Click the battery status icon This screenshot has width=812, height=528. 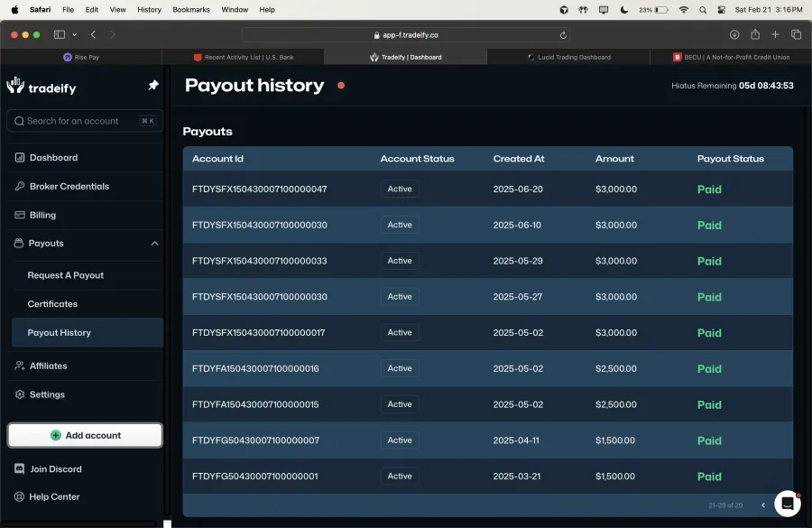(661, 10)
